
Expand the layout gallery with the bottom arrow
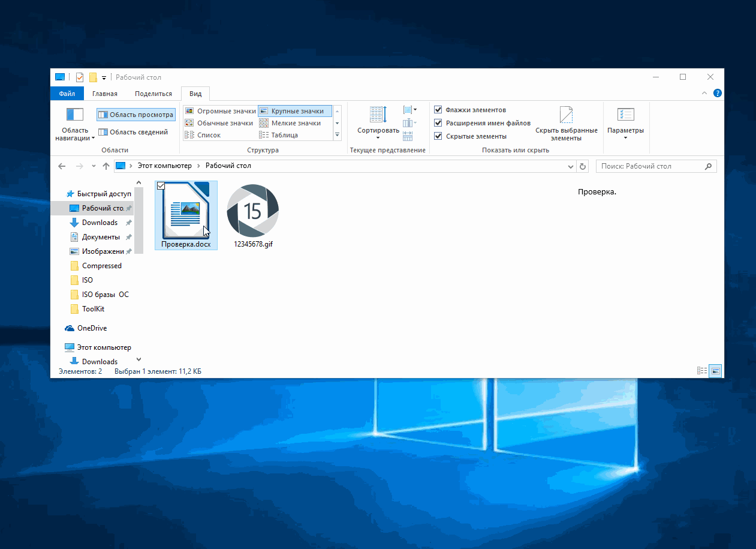click(337, 135)
